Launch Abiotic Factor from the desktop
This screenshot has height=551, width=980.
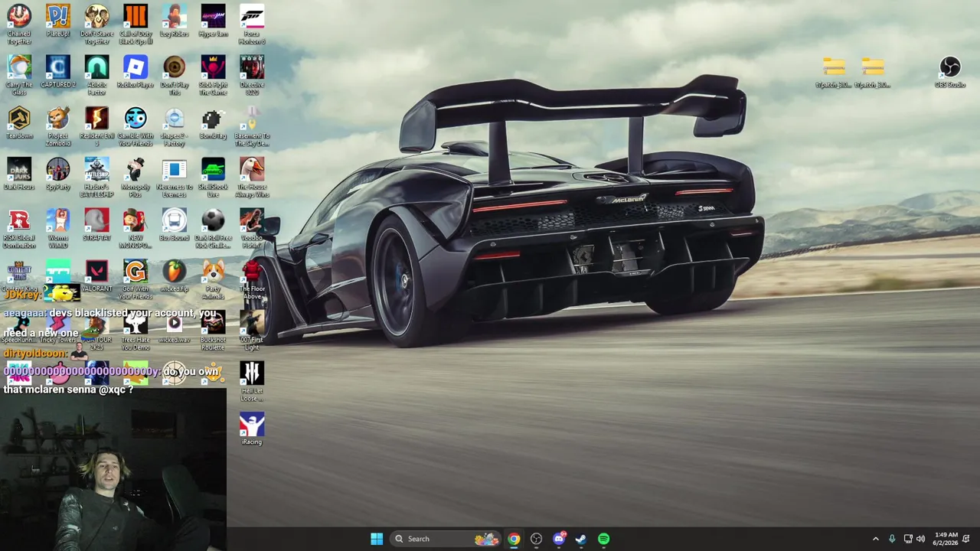[x=96, y=75]
